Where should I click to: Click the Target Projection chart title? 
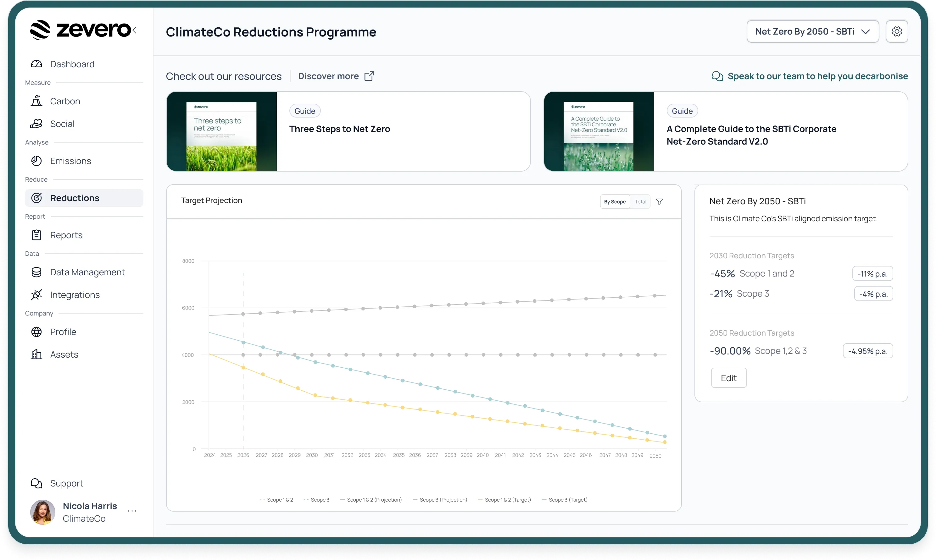coord(211,200)
